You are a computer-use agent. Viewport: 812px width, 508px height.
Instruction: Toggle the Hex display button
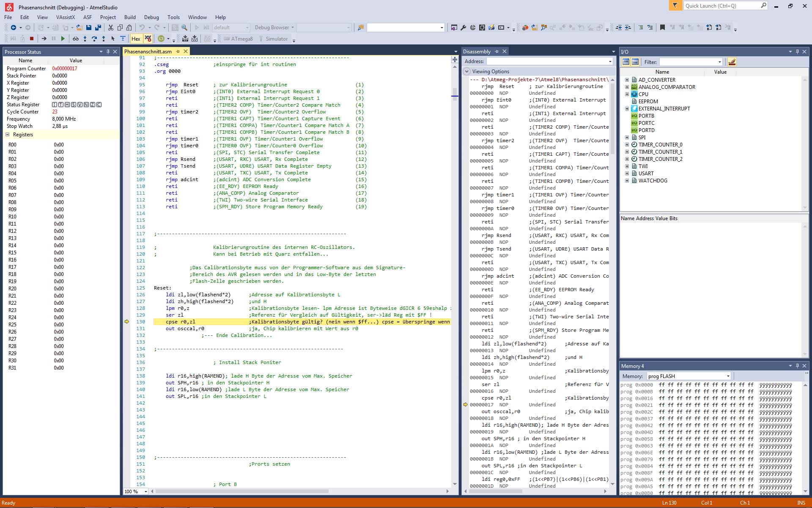point(136,39)
